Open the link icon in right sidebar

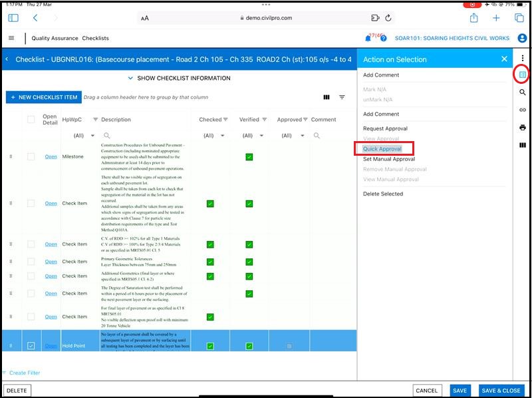(523, 110)
